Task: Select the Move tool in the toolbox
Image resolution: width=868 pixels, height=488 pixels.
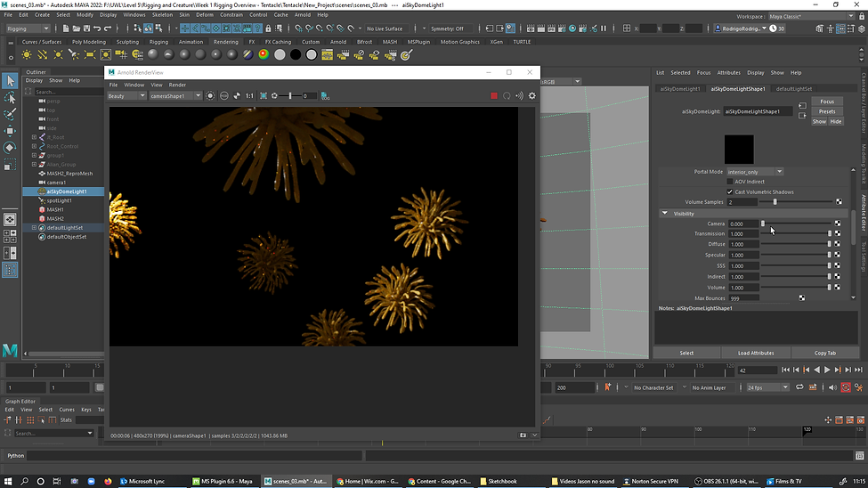Action: 10,131
